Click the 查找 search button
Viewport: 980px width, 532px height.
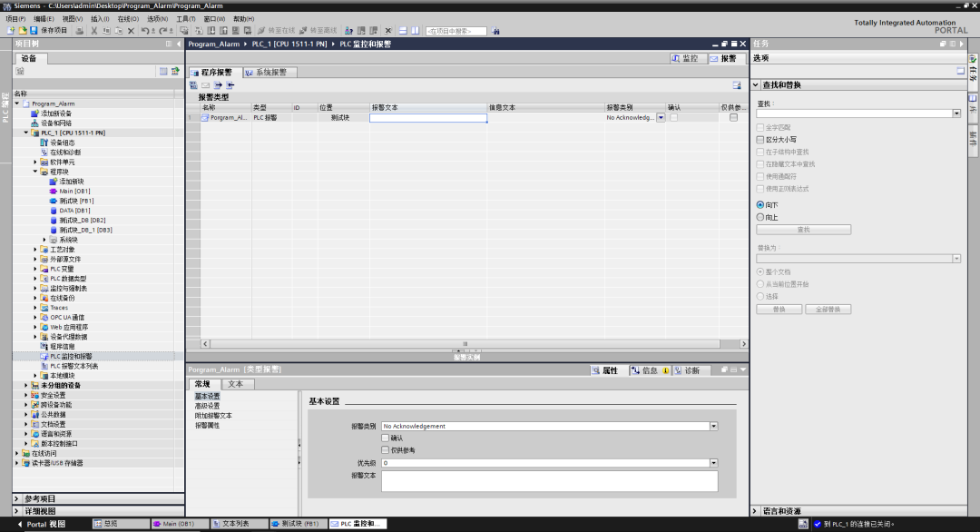(803, 230)
